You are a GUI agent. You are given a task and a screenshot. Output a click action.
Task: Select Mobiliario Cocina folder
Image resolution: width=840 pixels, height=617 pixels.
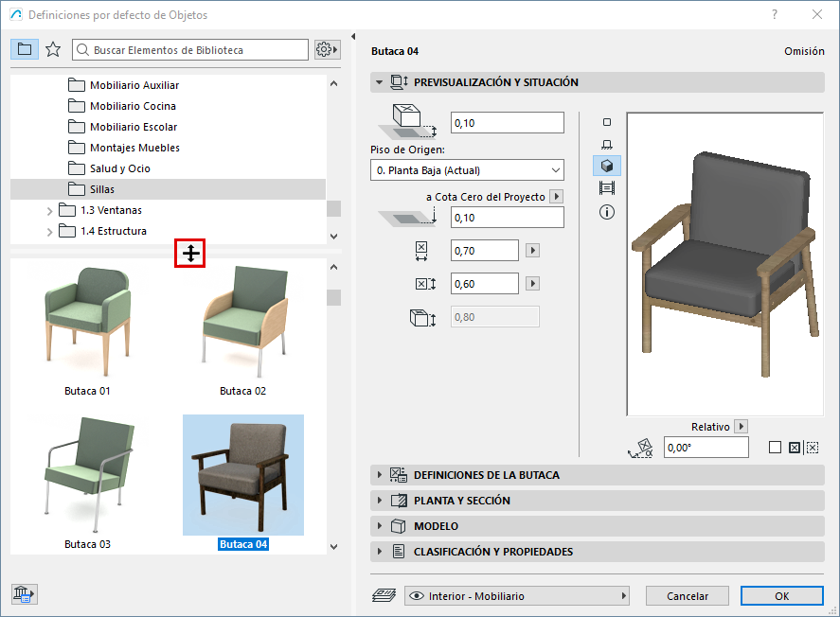coord(133,106)
